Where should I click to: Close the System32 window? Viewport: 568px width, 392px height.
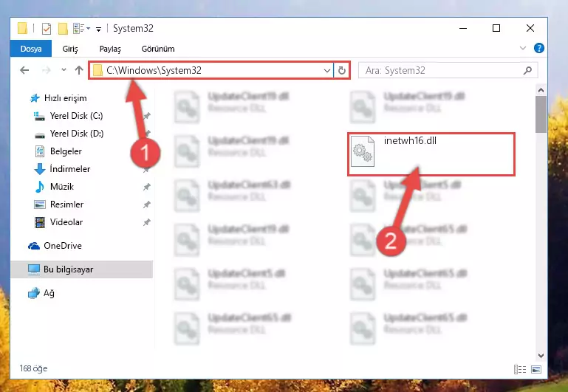[x=530, y=28]
